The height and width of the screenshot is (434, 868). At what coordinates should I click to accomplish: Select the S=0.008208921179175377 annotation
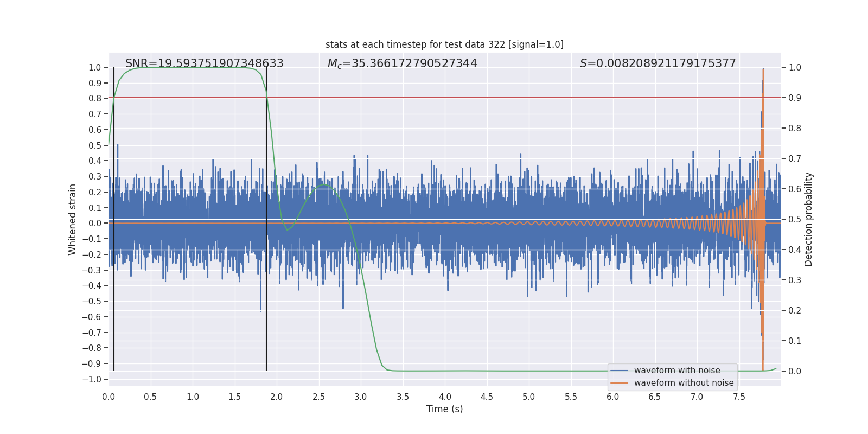click(658, 63)
